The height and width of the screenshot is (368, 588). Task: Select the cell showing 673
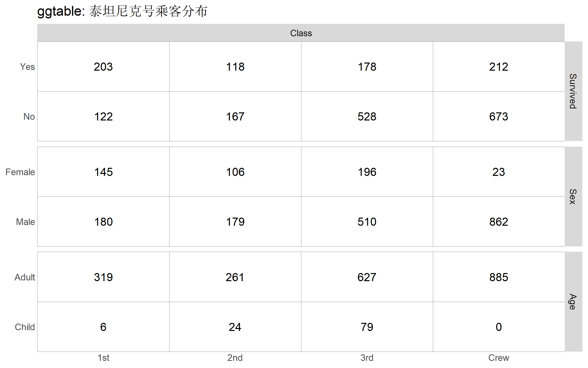point(499,117)
